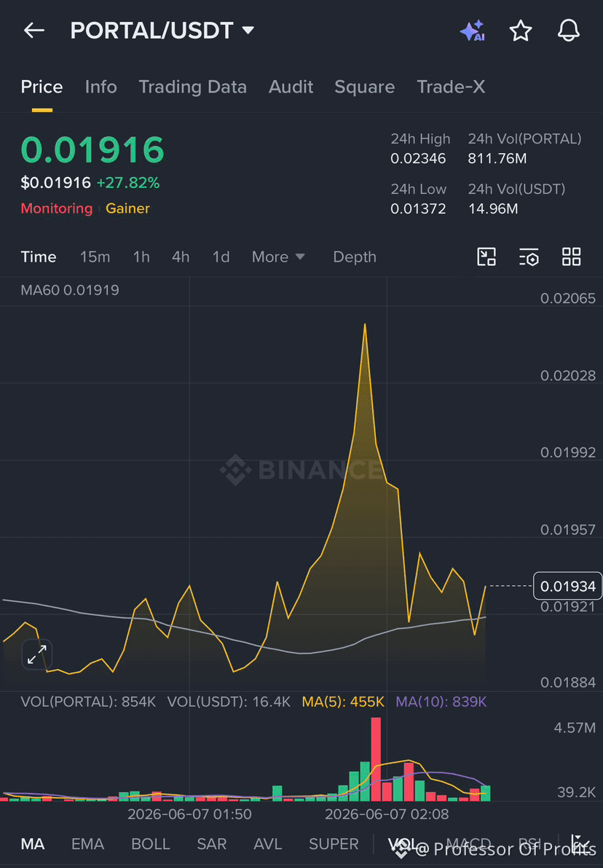This screenshot has height=868, width=603.
Task: Tap the back arrow icon
Action: (x=33, y=31)
